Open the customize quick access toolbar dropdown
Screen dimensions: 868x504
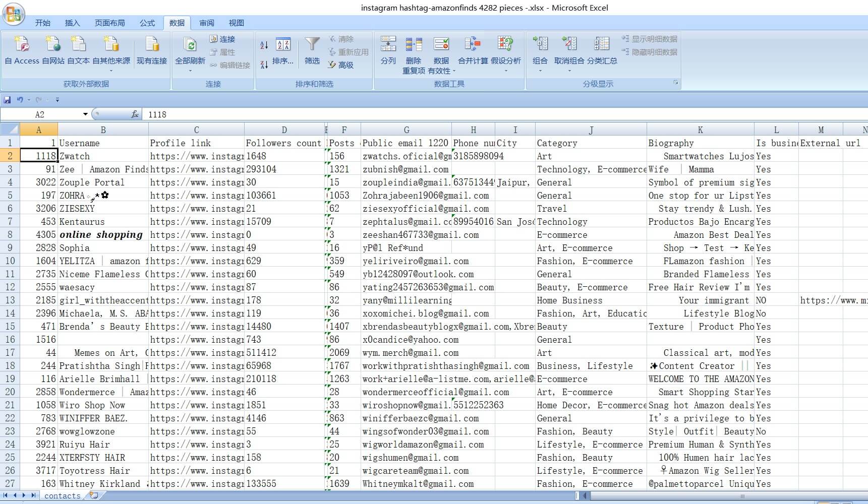(x=57, y=100)
